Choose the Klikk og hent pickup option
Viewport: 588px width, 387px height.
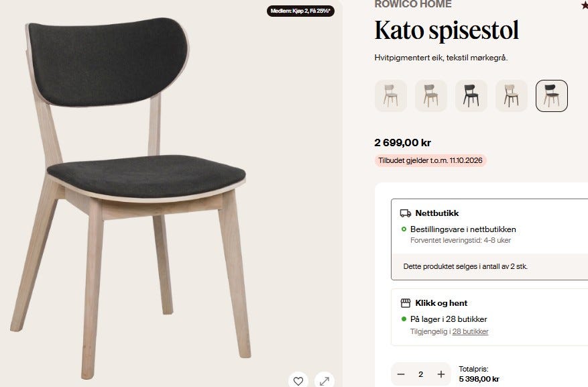coord(489,317)
